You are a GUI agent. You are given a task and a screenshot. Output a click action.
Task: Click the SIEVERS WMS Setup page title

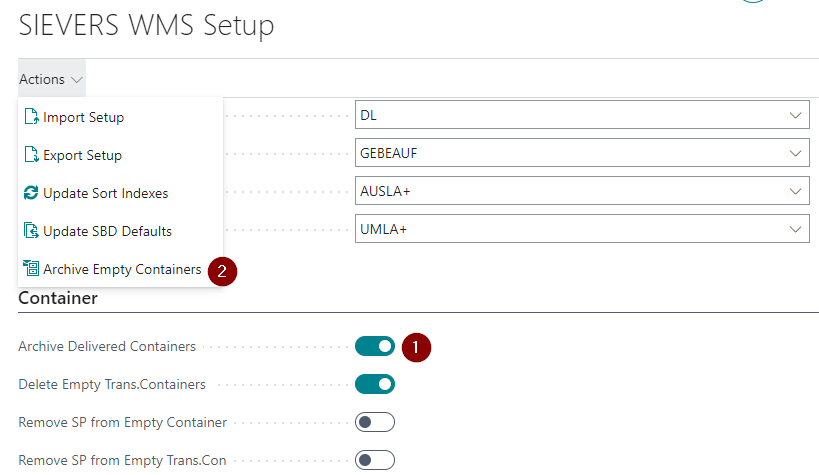click(146, 26)
